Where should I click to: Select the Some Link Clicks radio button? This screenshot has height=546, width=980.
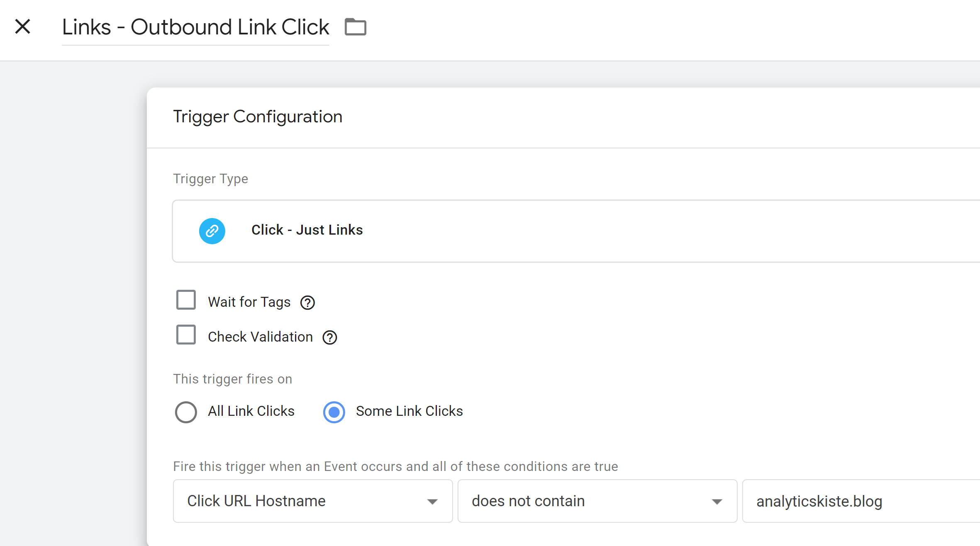(334, 412)
